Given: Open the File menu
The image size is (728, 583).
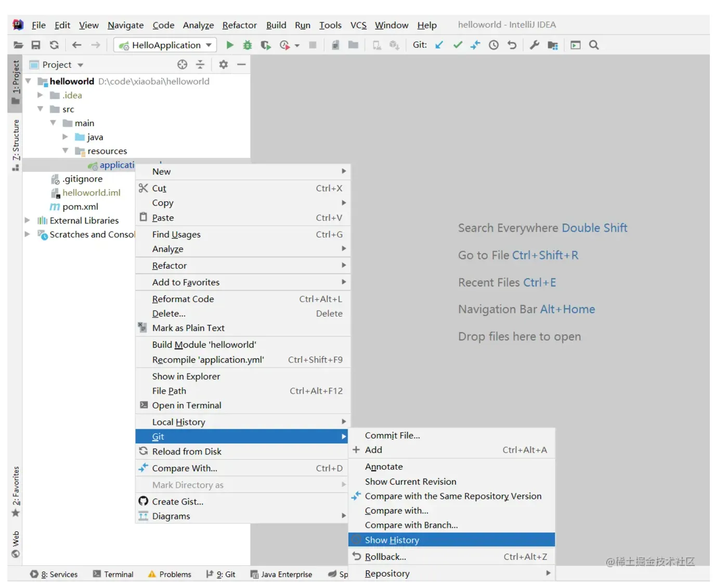Looking at the screenshot, I should tap(38, 25).
